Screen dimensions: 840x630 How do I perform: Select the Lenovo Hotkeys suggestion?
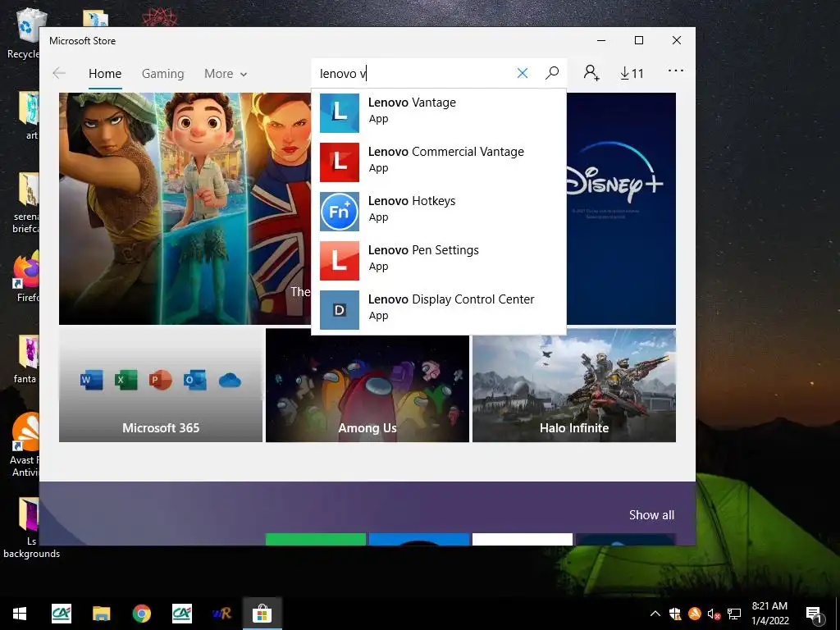439,212
